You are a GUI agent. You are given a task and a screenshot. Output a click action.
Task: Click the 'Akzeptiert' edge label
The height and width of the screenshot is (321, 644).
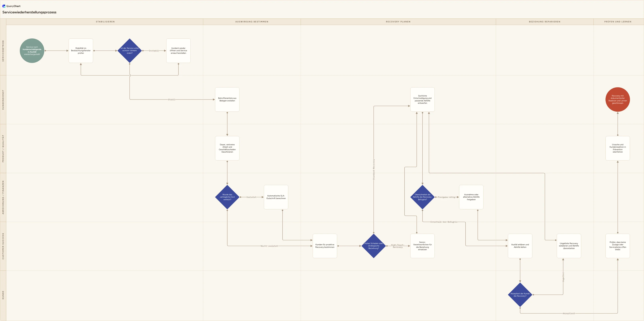(x=569, y=313)
